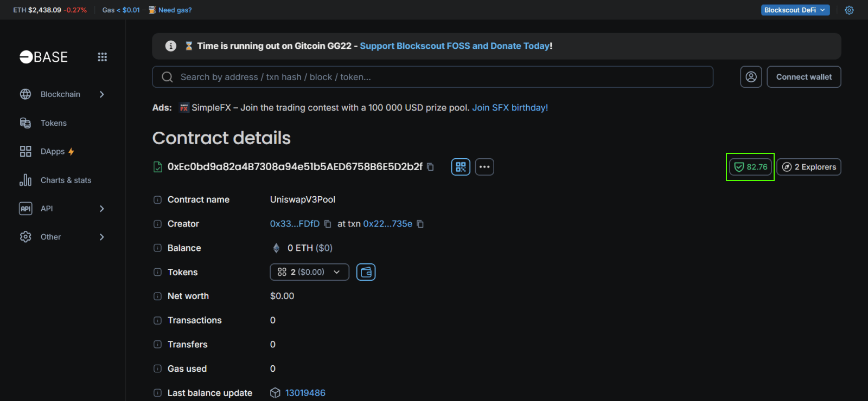Copy the creator address 0x33...FDfD
The height and width of the screenshot is (401, 868).
pyautogui.click(x=328, y=224)
